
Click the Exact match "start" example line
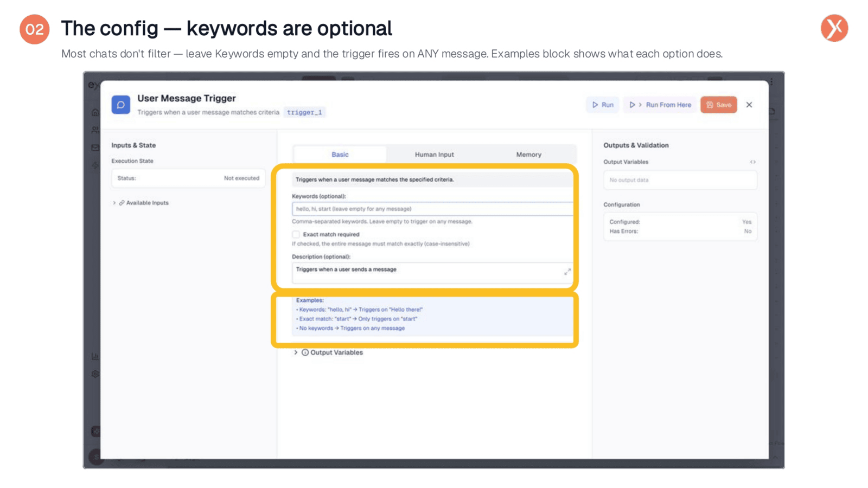pyautogui.click(x=356, y=319)
